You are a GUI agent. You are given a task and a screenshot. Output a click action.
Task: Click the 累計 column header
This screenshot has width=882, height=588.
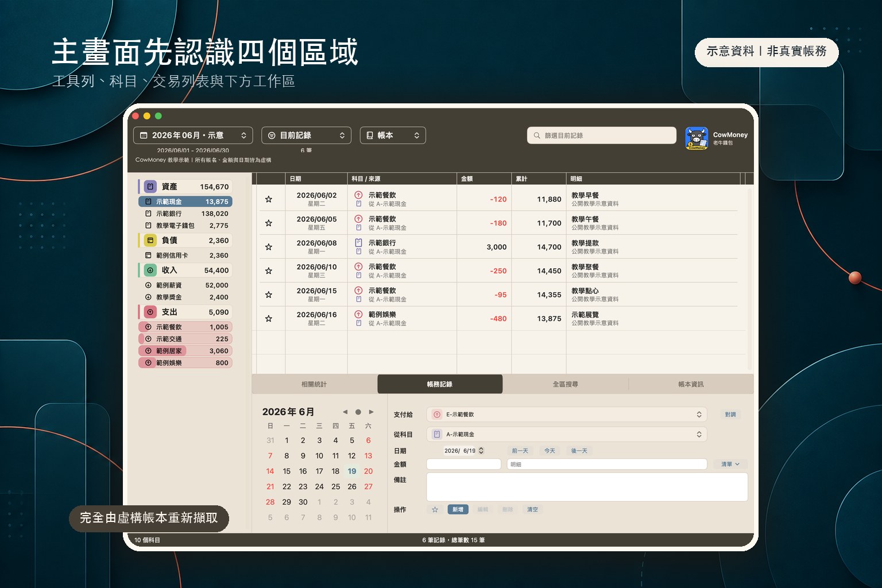pos(539,179)
